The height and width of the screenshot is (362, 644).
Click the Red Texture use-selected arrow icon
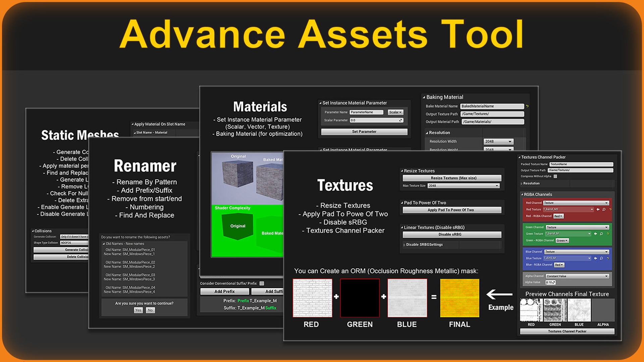tap(598, 209)
